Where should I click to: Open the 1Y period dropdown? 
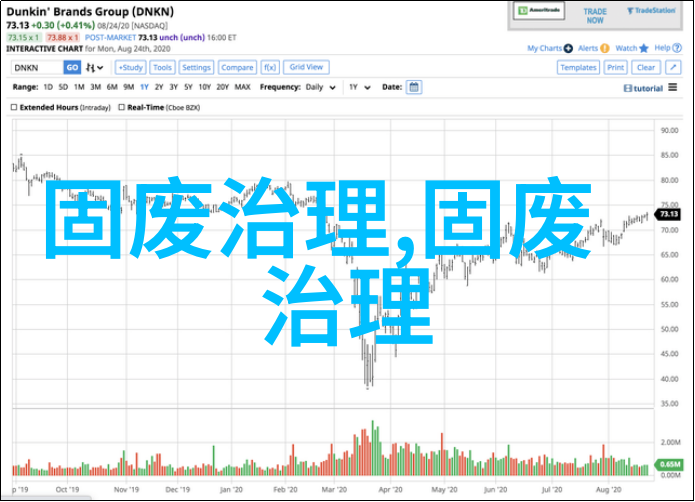tap(359, 87)
